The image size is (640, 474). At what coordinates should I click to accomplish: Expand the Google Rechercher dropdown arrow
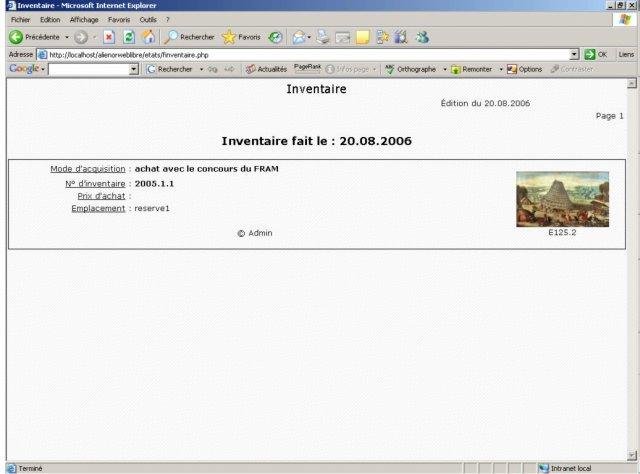(x=201, y=69)
